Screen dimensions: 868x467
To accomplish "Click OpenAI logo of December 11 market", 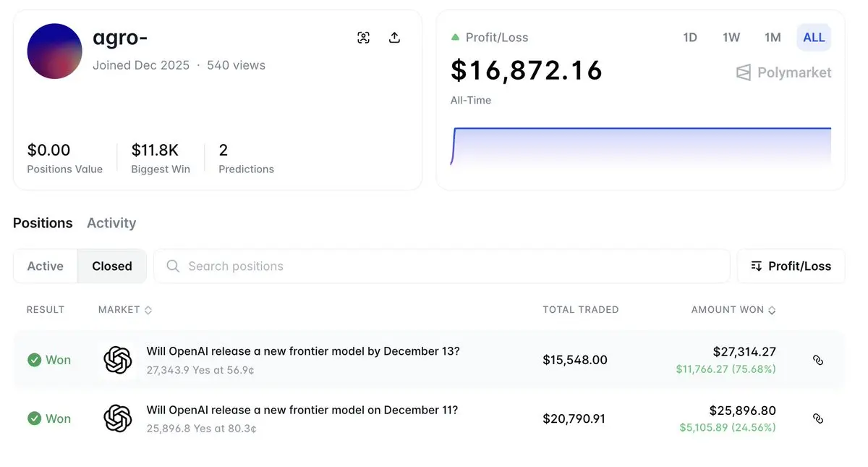I will coord(117,418).
